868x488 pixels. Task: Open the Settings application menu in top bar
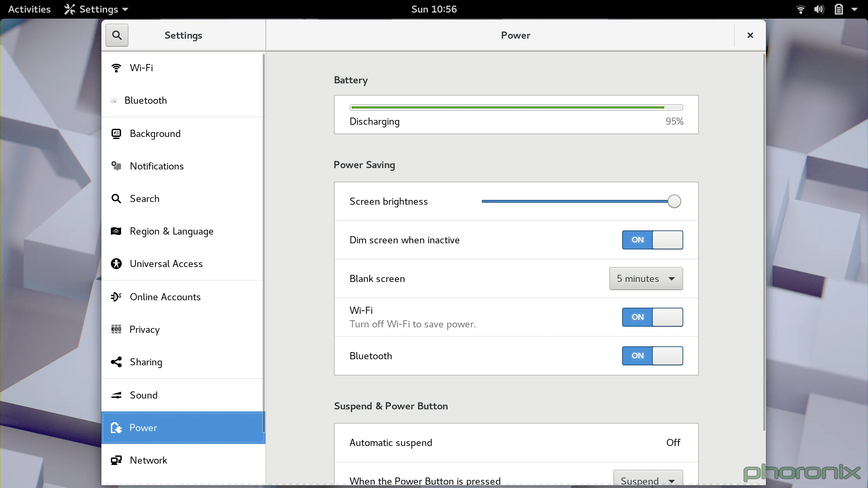[96, 9]
